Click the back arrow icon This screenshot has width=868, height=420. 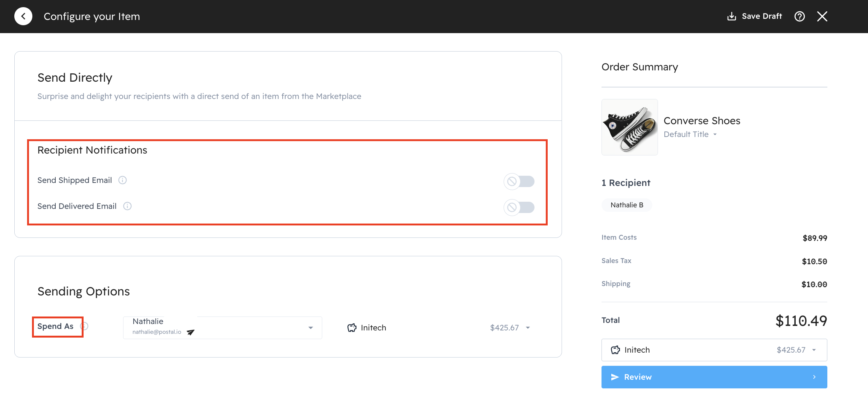coord(23,17)
